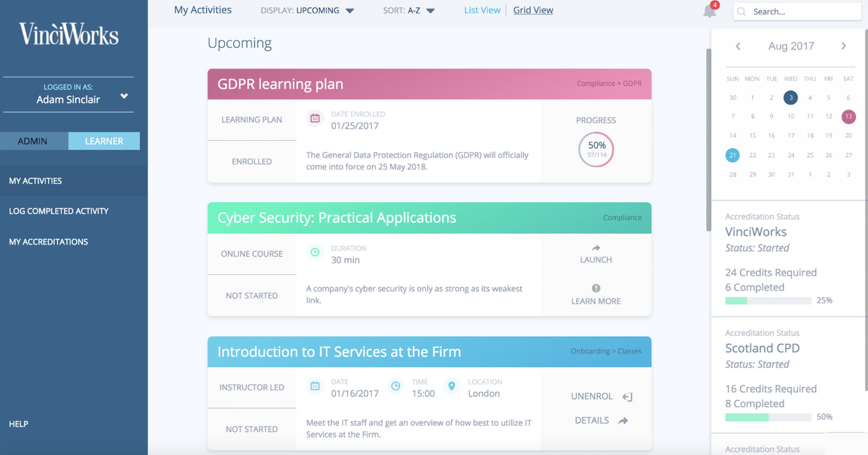
Task: Open the notifications bell icon
Action: 709,11
